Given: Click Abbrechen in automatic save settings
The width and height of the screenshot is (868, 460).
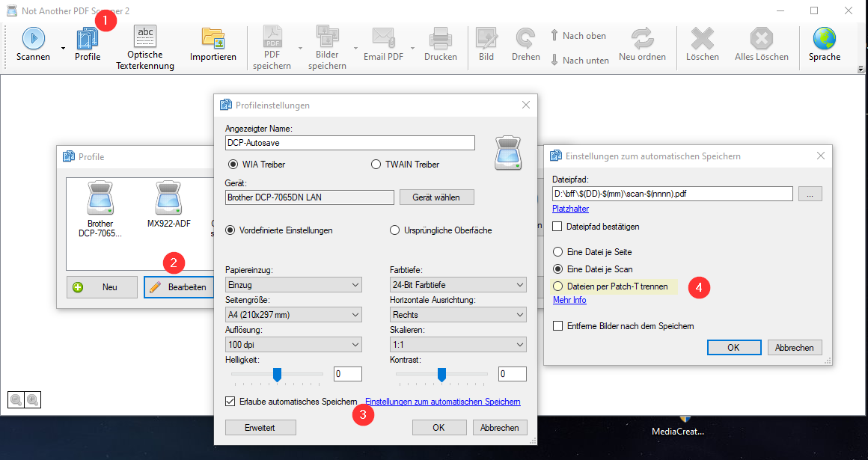Looking at the screenshot, I should [x=795, y=348].
